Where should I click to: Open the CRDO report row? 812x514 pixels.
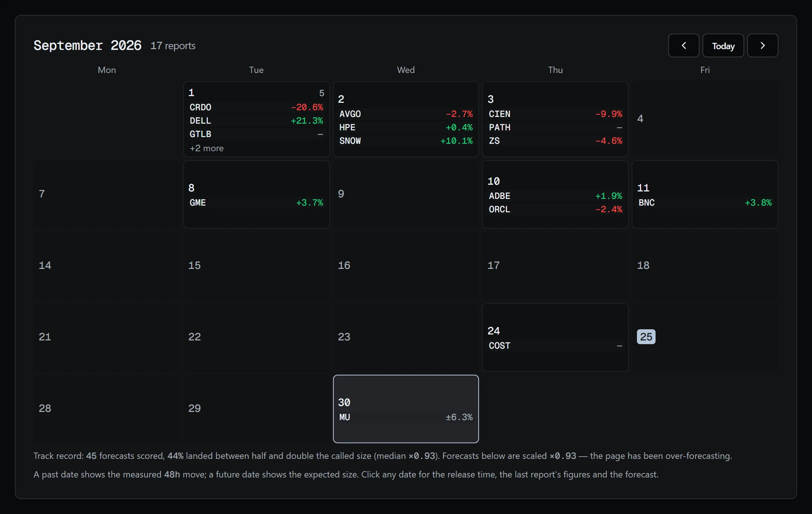(x=256, y=107)
